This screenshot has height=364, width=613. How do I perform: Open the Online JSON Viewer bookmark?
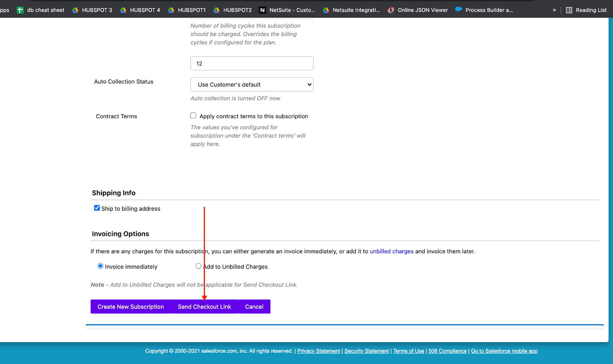click(x=418, y=10)
